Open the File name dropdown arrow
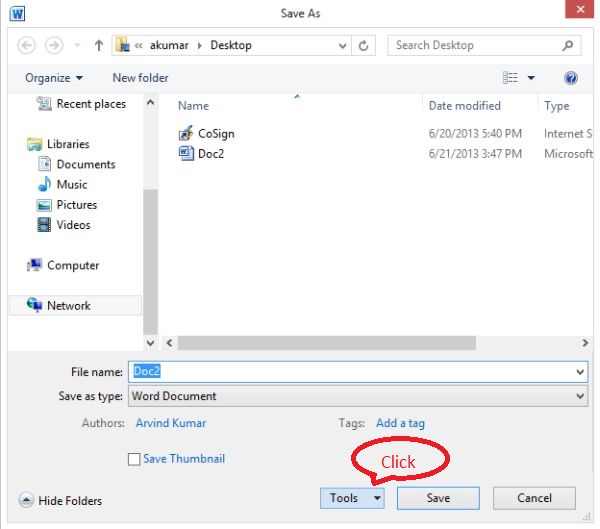The width and height of the screenshot is (600, 529). coord(580,372)
